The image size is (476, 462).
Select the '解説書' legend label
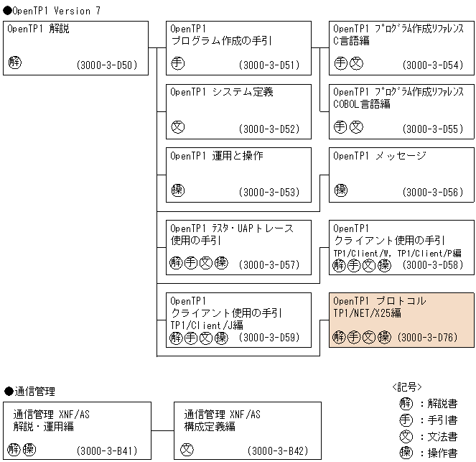442,404
